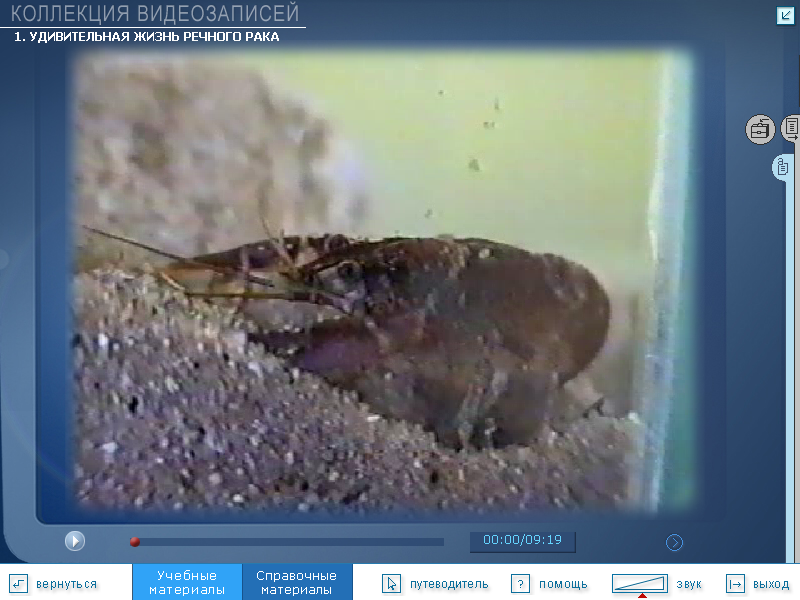The image size is (800, 600).
Task: Click the вернуться label
Action: coord(66,584)
